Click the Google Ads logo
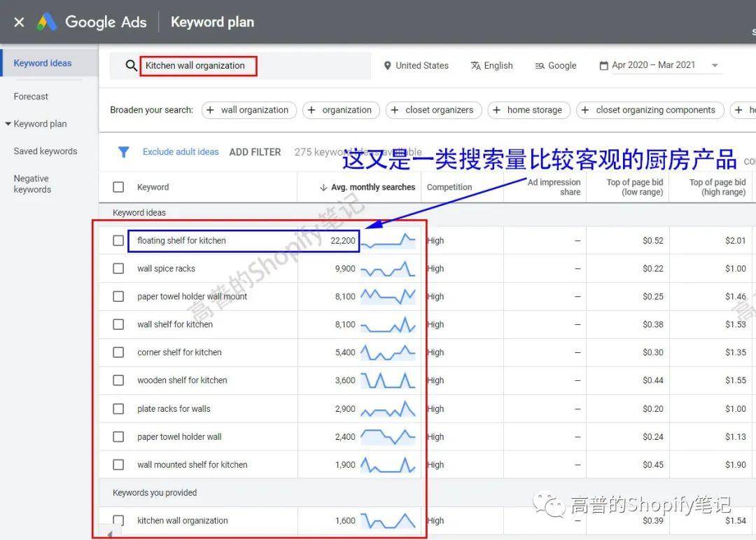Viewport: 756px width, 540px height. pyautogui.click(x=47, y=22)
